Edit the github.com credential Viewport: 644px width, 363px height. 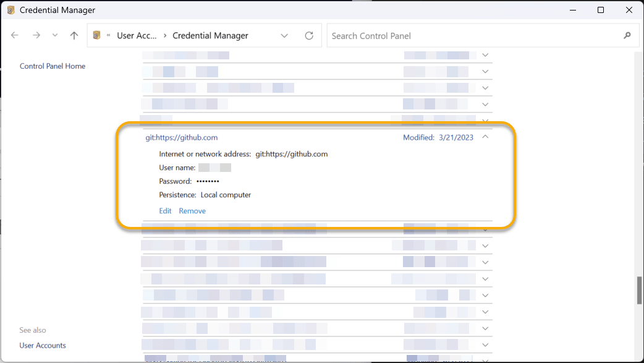pyautogui.click(x=165, y=211)
